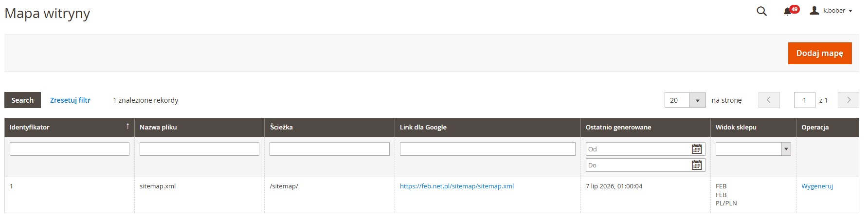
Task: Click the Link dla Google filter field
Action: pos(488,149)
